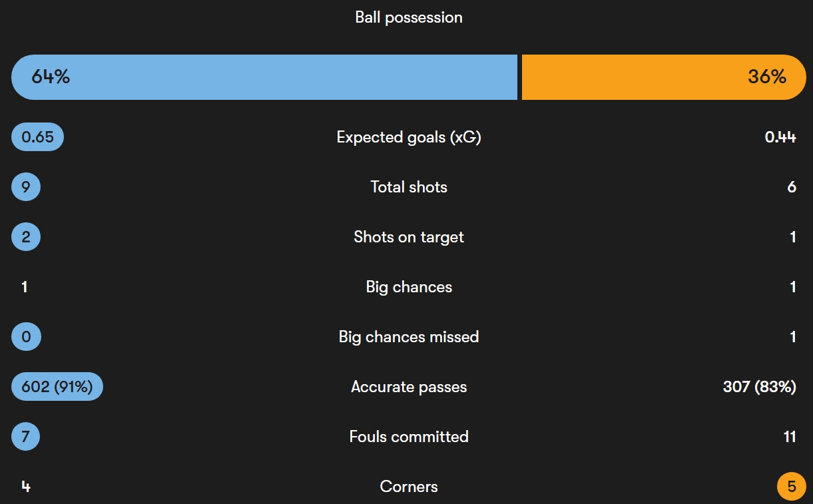The image size is (813, 504).
Task: Select the Fouls committed label
Action: (x=409, y=437)
